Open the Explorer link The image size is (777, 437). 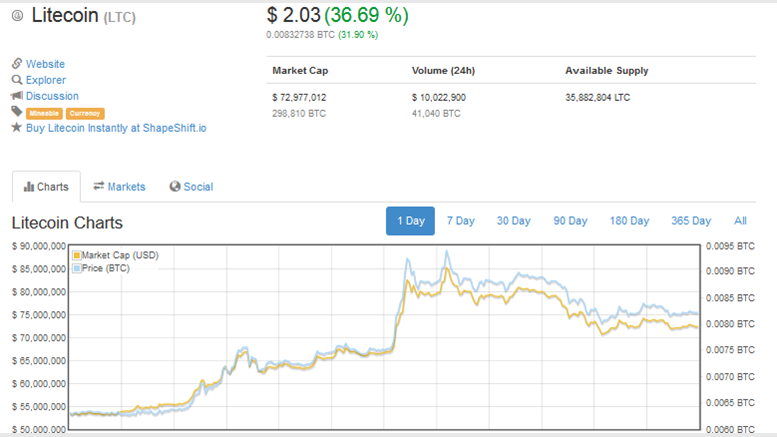point(46,80)
